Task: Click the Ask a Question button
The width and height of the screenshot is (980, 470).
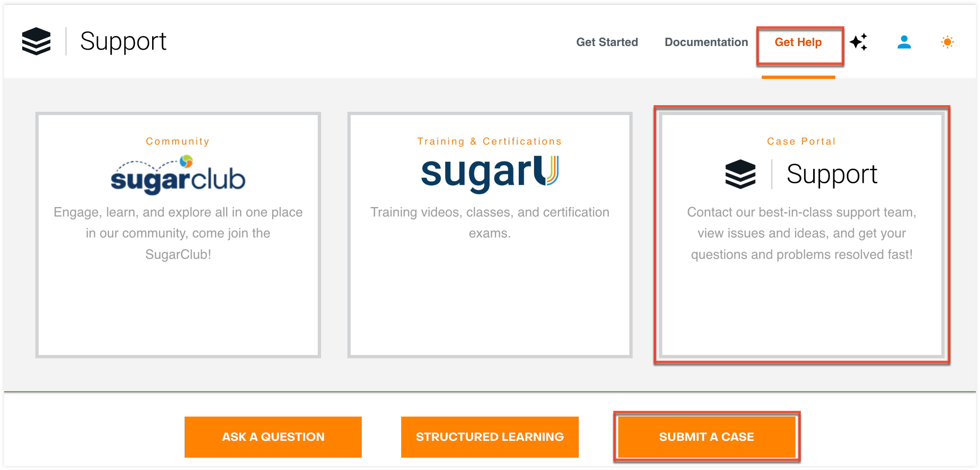Action: 273,436
